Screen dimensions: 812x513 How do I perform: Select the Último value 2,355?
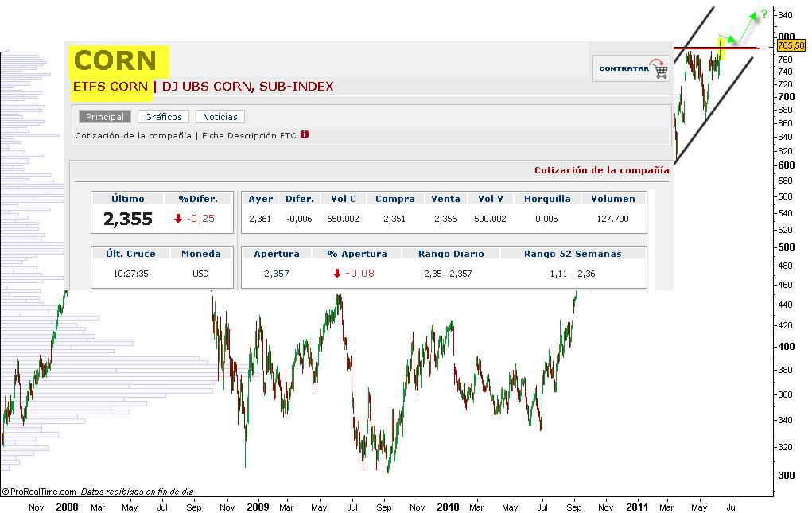[x=128, y=219]
